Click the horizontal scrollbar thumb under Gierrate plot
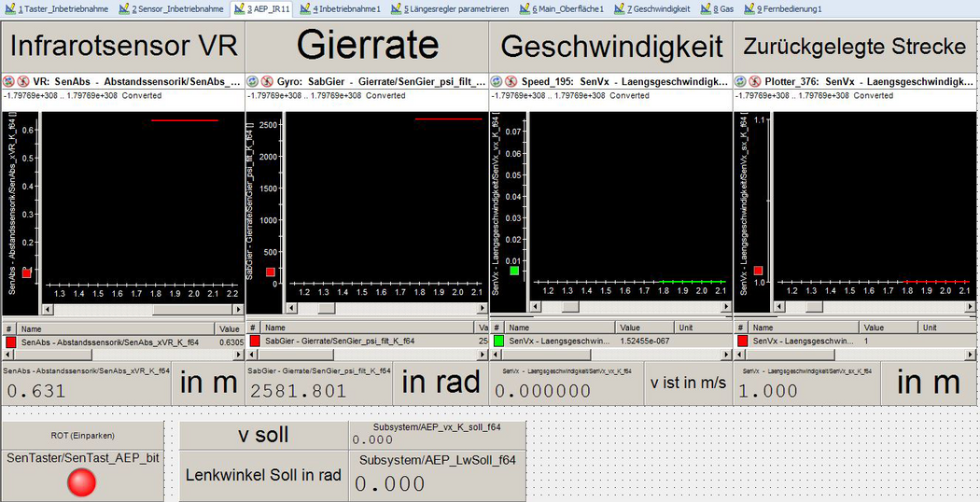 (326, 308)
